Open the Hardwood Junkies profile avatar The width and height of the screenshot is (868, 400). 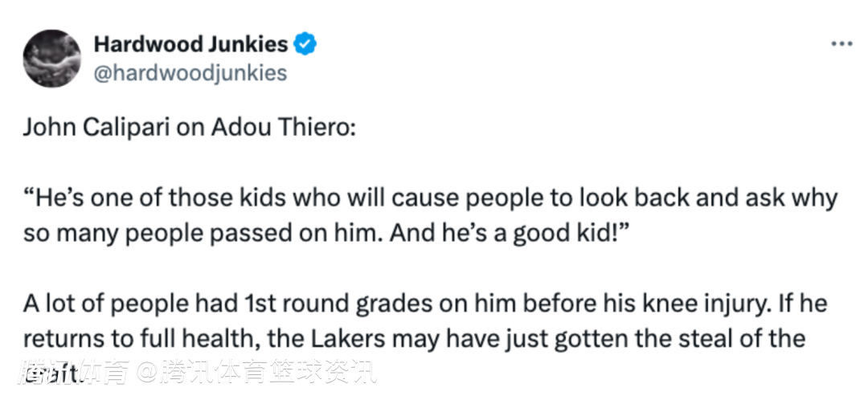coord(52,58)
